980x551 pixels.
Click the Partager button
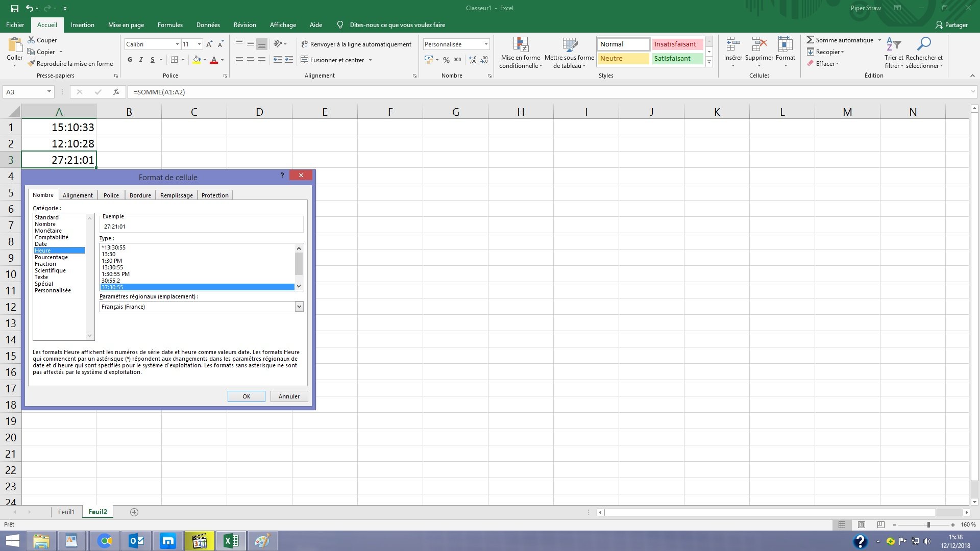click(x=951, y=25)
